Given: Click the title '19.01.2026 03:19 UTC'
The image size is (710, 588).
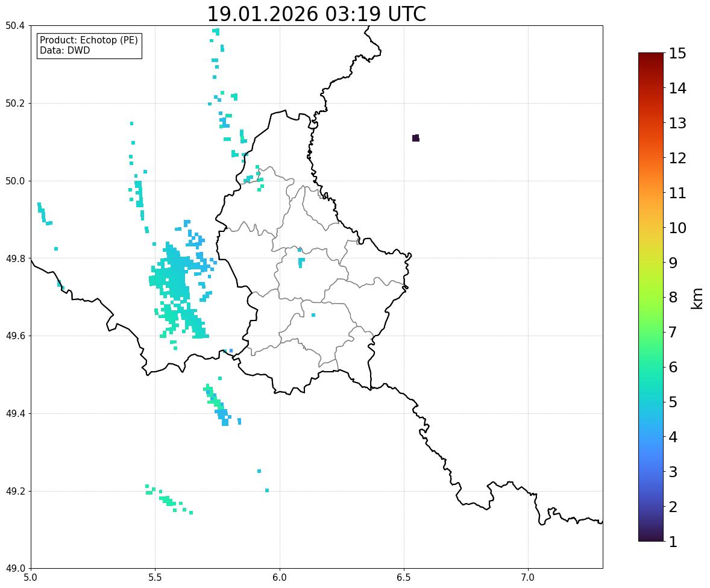Looking at the screenshot, I should (316, 14).
